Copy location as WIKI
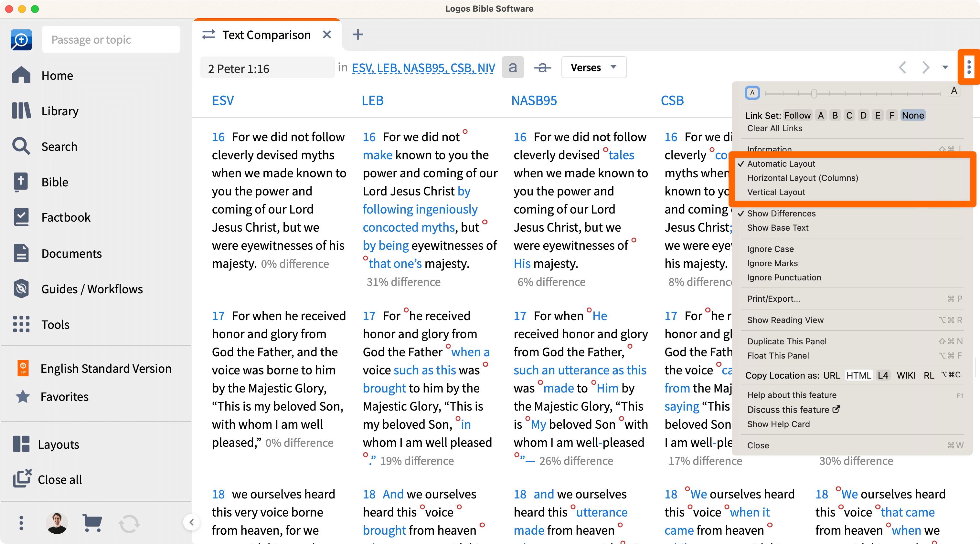Viewport: 980px width, 544px height. point(906,375)
